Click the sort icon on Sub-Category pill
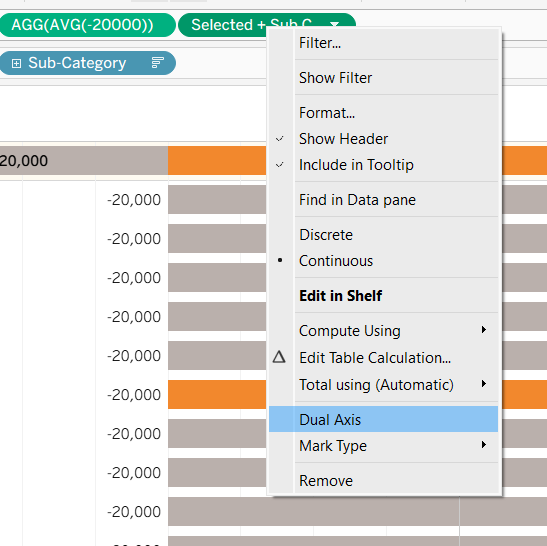 tap(158, 63)
